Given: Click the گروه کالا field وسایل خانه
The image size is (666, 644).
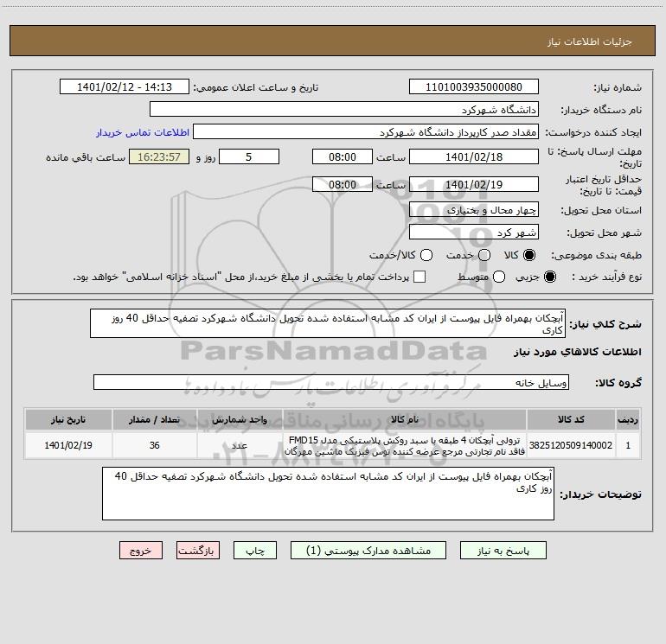Looking at the screenshot, I should click(331, 382).
